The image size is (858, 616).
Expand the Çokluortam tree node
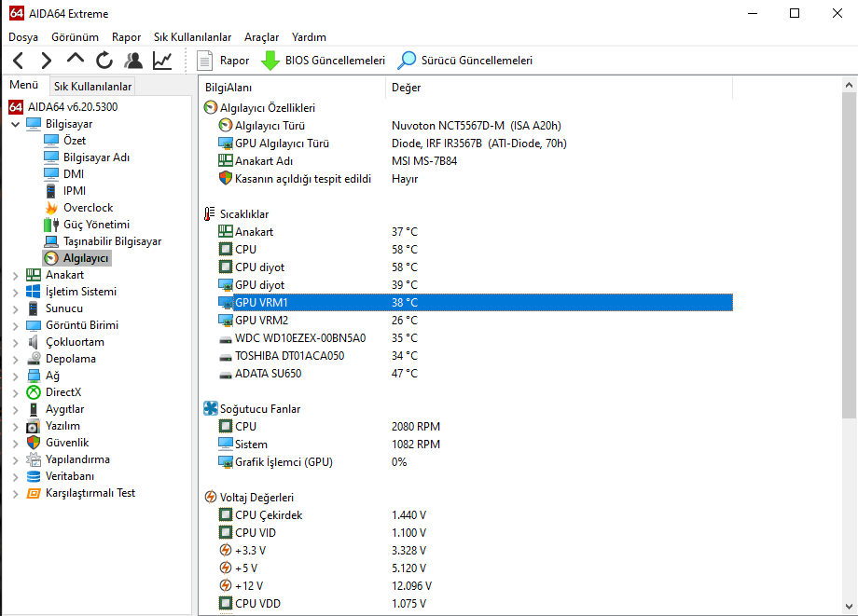click(x=15, y=343)
